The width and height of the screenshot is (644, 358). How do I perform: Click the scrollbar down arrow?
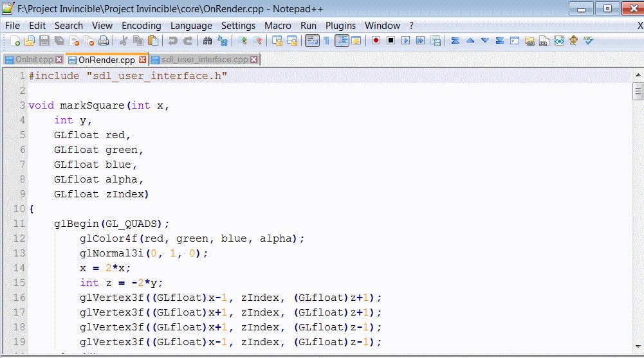(x=638, y=346)
